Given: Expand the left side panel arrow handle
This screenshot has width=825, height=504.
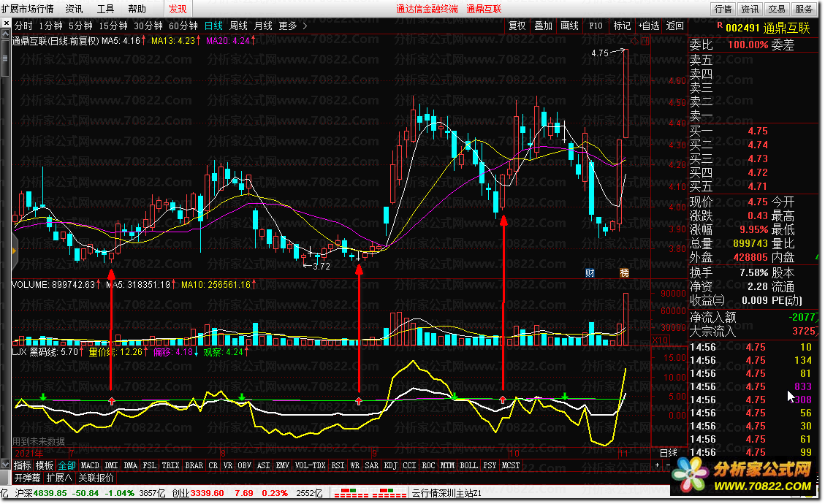Looking at the screenshot, I should pyautogui.click(x=14, y=251).
